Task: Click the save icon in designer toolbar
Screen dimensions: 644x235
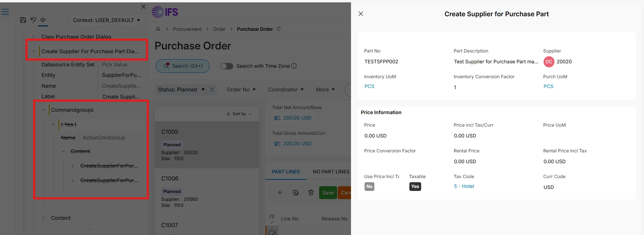Action: (23, 20)
